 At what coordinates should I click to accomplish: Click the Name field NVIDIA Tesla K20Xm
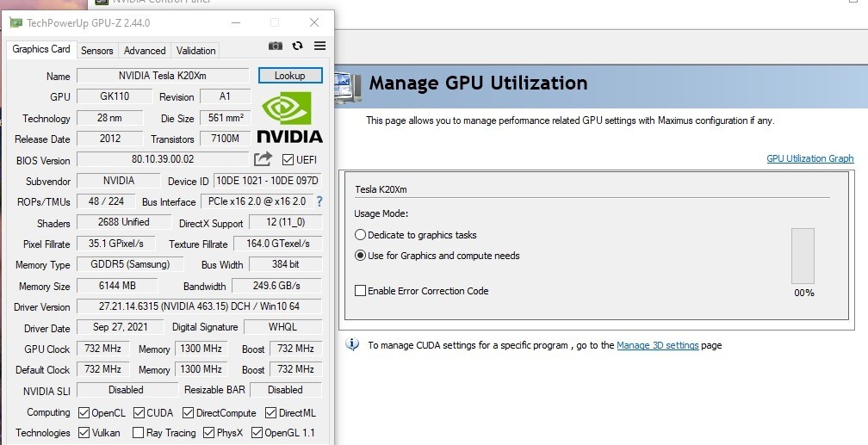coord(163,75)
